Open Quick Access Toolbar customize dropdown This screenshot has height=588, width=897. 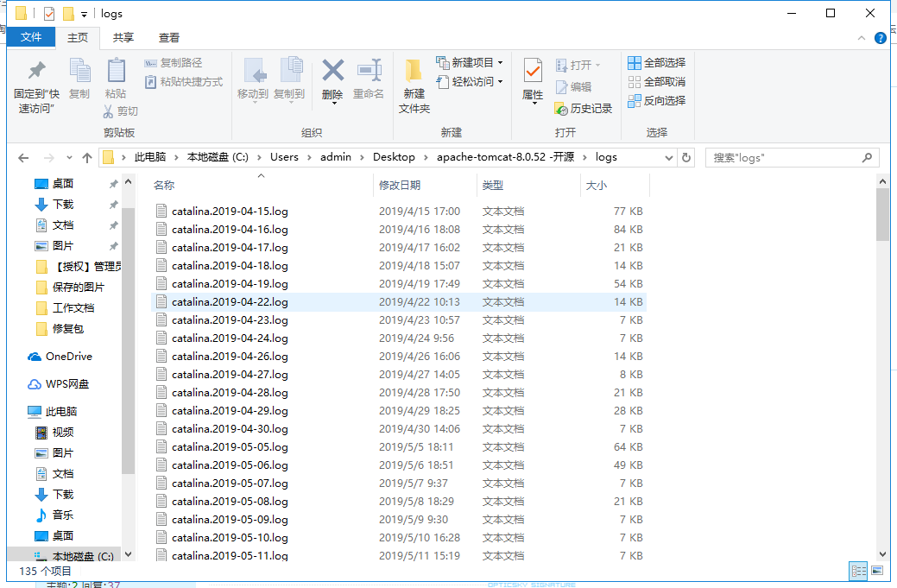[x=84, y=15]
